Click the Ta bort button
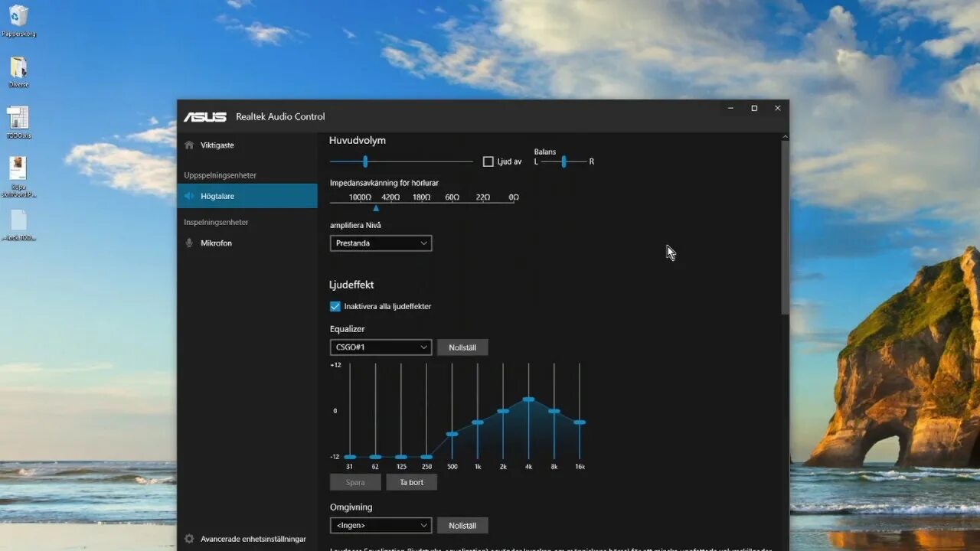This screenshot has width=980, height=551. [411, 482]
